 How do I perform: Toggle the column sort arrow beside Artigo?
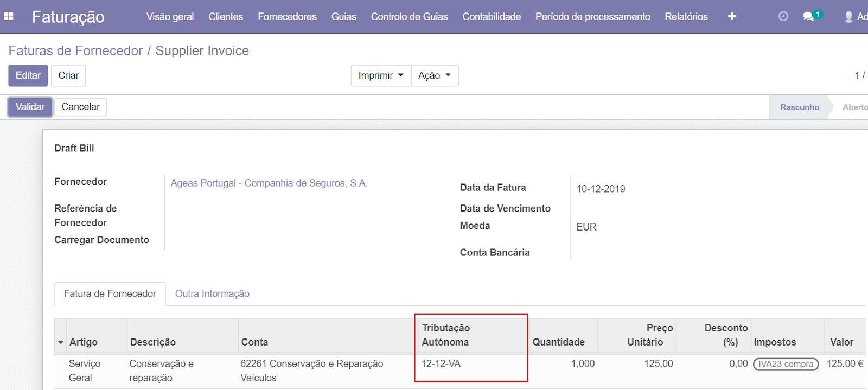pos(61,342)
